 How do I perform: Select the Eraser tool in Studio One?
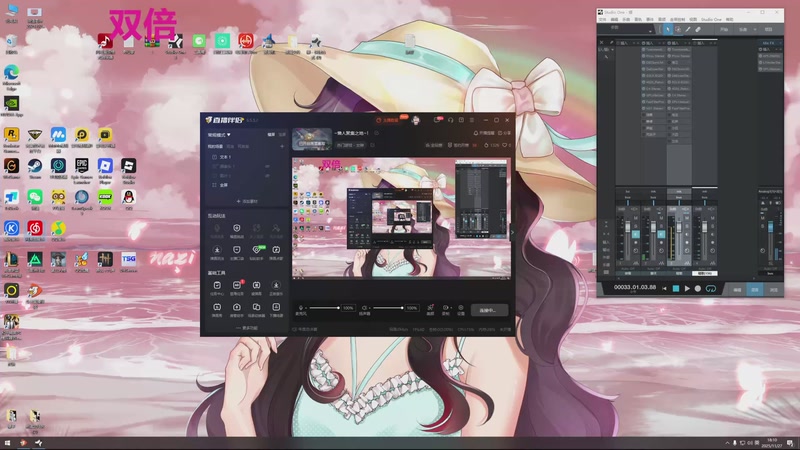tap(698, 30)
